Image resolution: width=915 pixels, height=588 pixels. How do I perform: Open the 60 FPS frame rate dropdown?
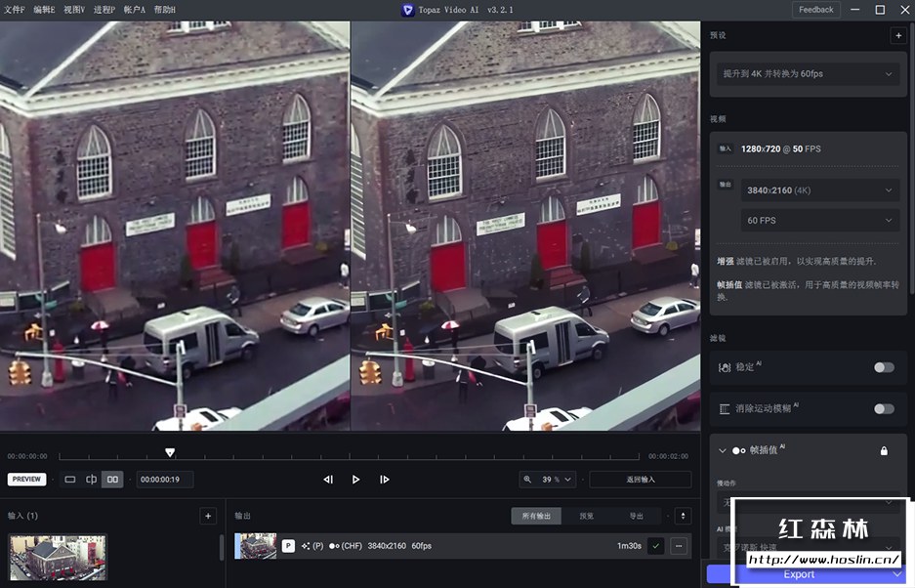819,221
